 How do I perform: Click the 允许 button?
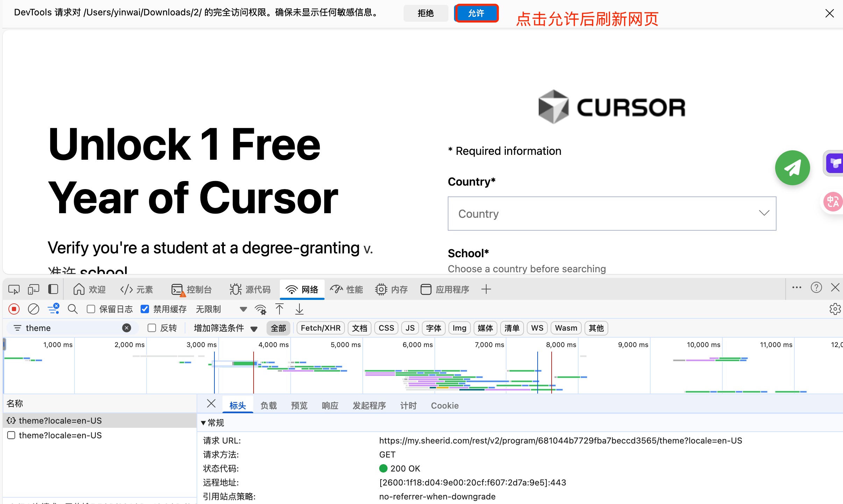point(476,13)
